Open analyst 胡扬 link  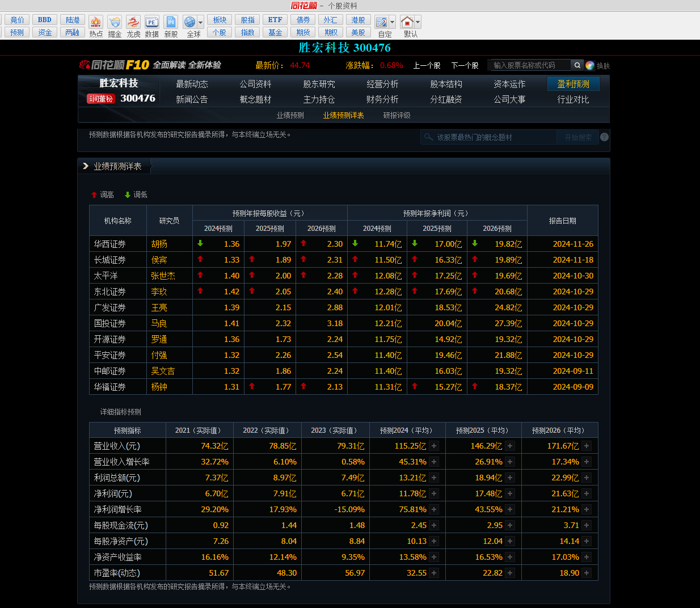(159, 244)
